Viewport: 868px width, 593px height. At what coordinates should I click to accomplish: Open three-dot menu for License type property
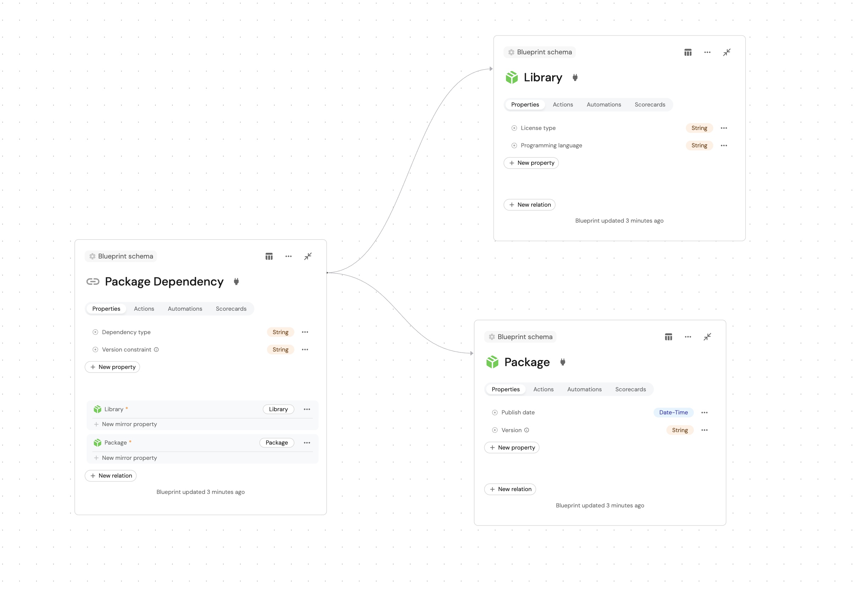point(724,128)
